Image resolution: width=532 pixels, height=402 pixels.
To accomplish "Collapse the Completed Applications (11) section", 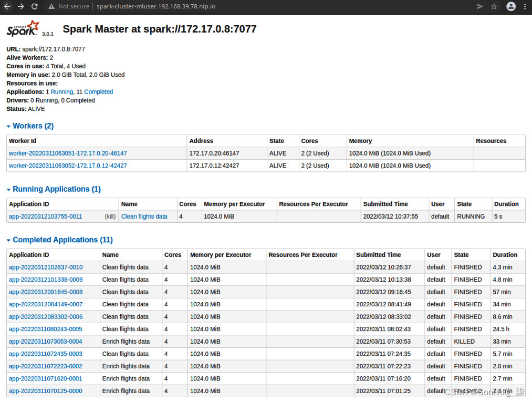I will 60,240.
